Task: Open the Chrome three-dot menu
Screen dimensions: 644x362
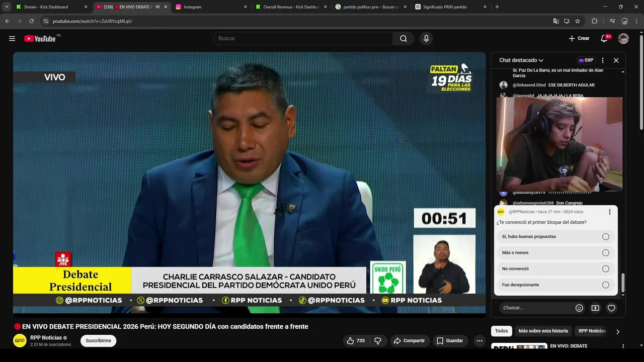Action: pos(637,21)
